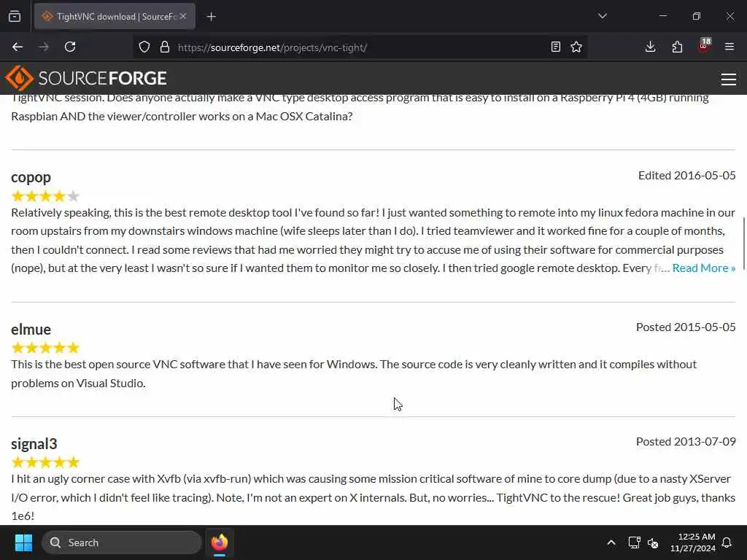The height and width of the screenshot is (560, 747).
Task: Open Firefox recent browsing view icon
Action: (15, 16)
